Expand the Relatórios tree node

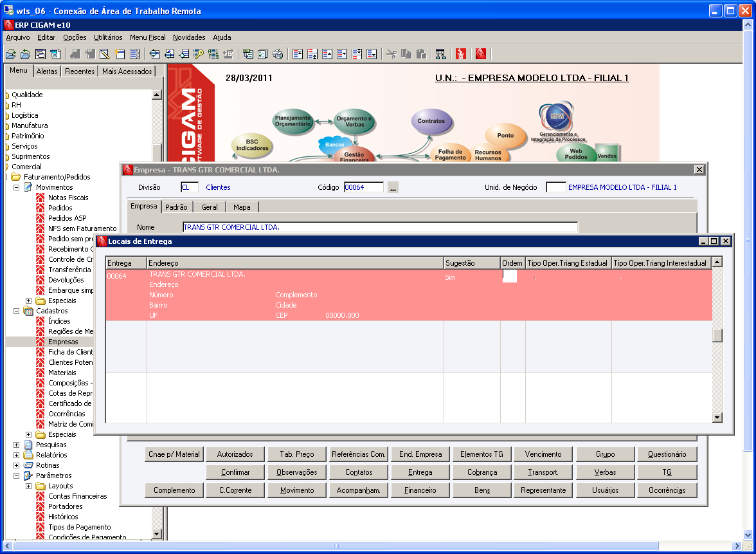coord(17,455)
